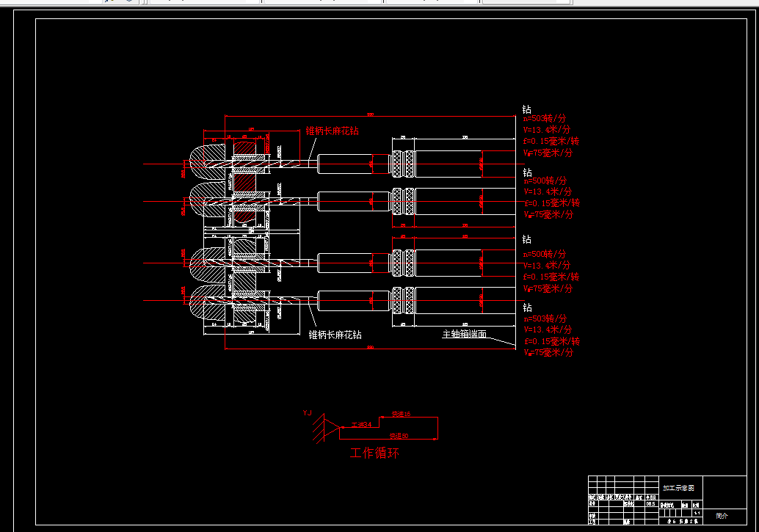The image size is (759, 532).
Task: Select the 钻 heading of the fourth spindle
Action: [528, 307]
